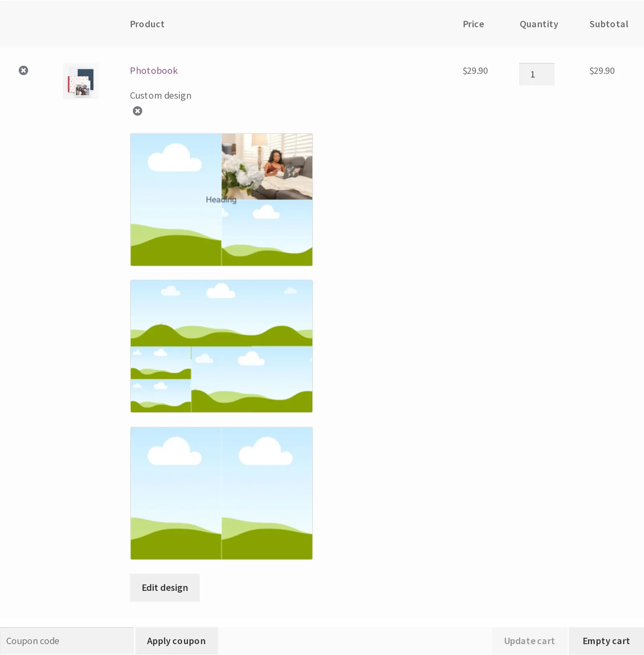Viewport: 644px width, 655px height.
Task: Click the Custom design label
Action: click(161, 96)
